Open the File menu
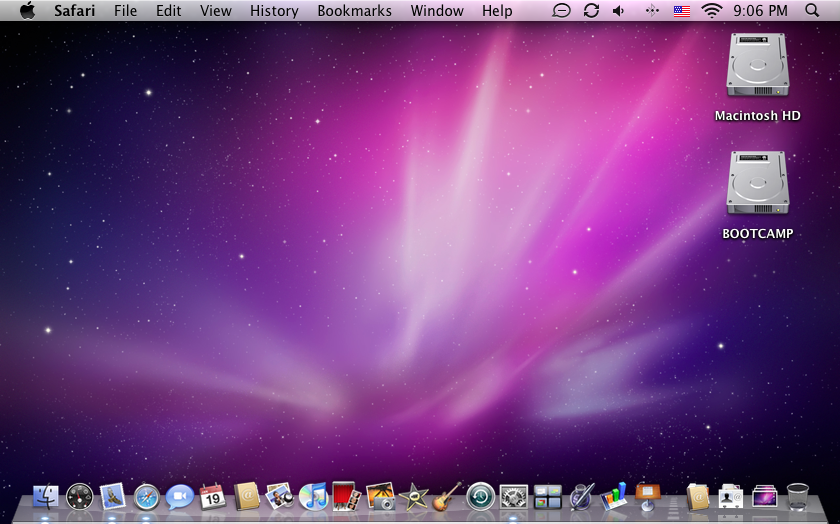This screenshot has width=840, height=524. tap(125, 11)
